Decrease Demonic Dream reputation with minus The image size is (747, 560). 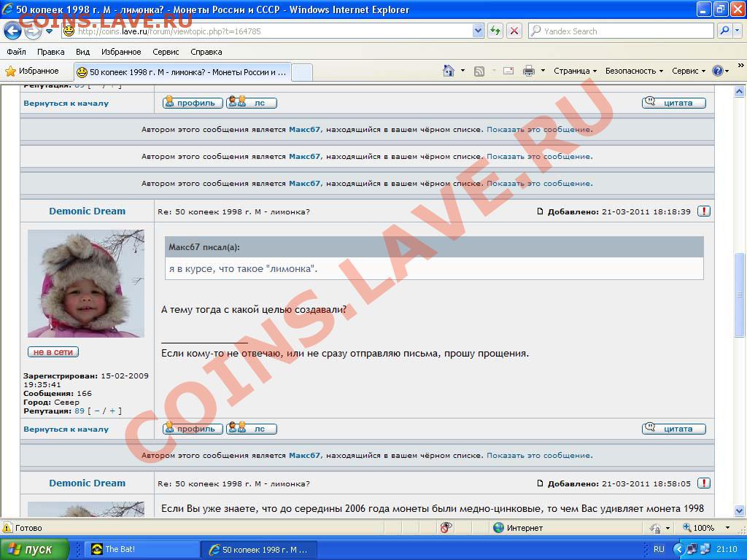tap(97, 411)
